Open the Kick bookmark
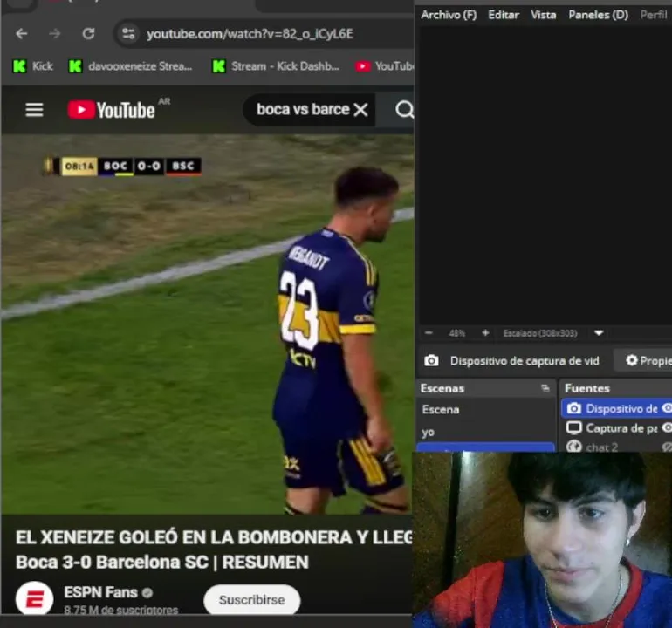 pos(33,66)
